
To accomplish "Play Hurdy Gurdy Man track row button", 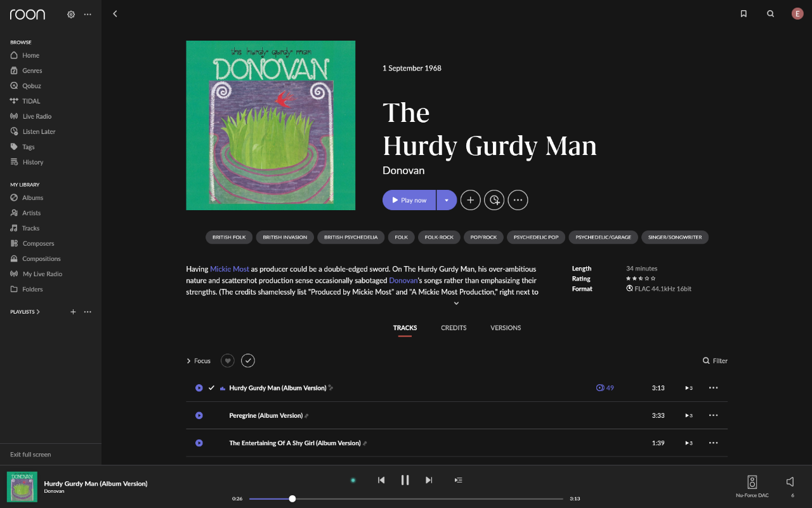I will pyautogui.click(x=199, y=388).
